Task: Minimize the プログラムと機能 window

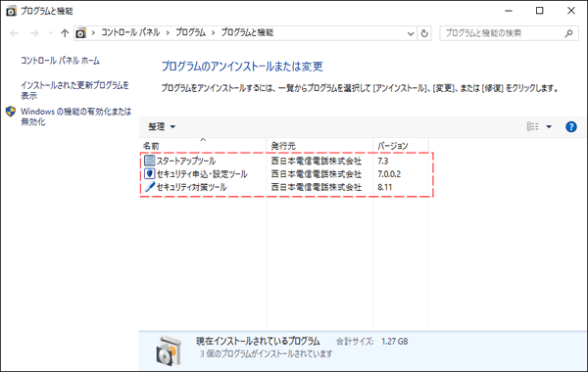Action: [x=509, y=11]
